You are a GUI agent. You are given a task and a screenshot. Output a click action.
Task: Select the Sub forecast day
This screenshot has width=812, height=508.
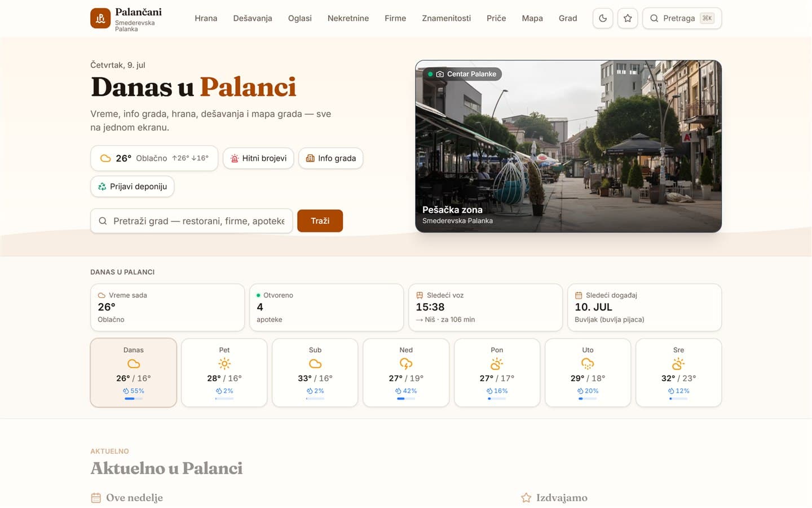(x=315, y=373)
